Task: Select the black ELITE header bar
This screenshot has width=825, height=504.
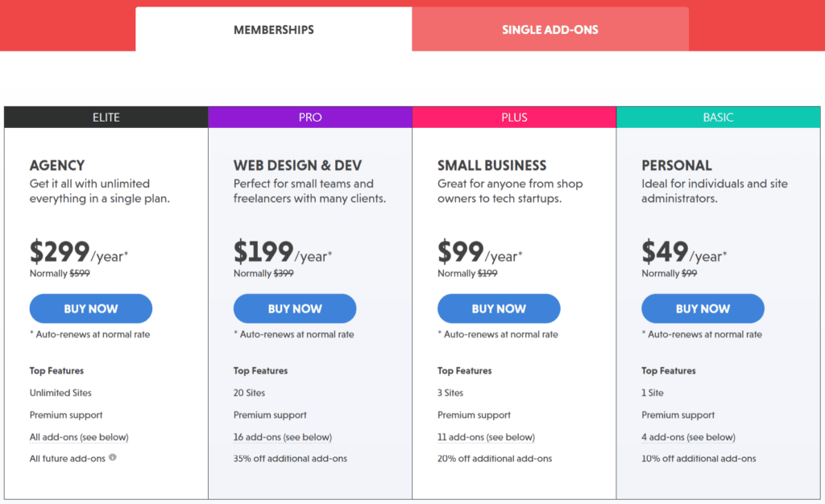Action: [106, 117]
